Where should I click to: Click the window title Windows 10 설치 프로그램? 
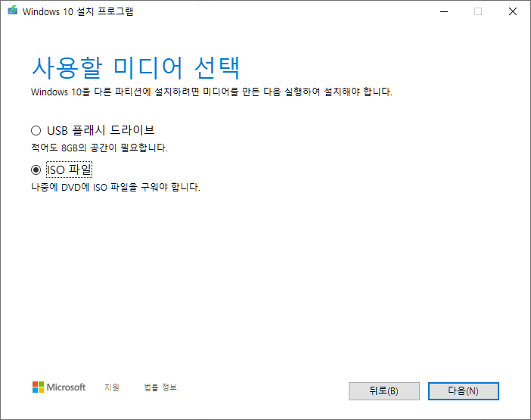78,11
